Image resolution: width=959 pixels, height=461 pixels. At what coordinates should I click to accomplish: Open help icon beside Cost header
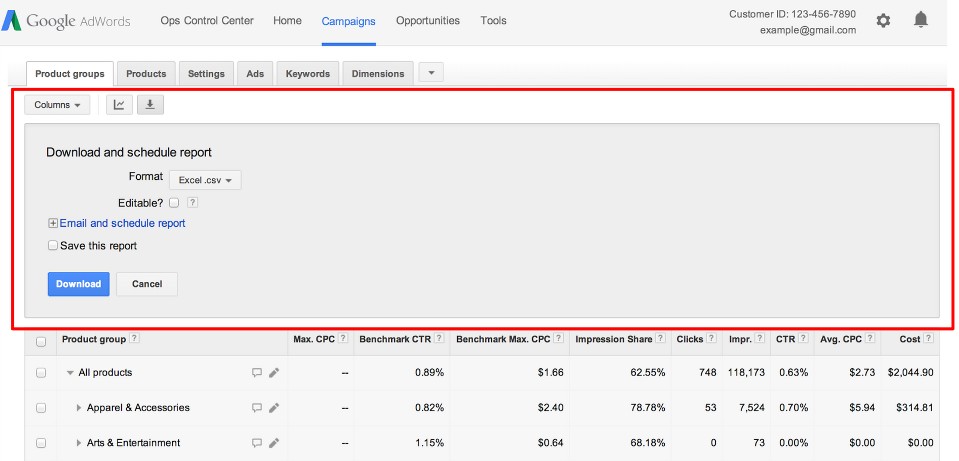(x=928, y=338)
